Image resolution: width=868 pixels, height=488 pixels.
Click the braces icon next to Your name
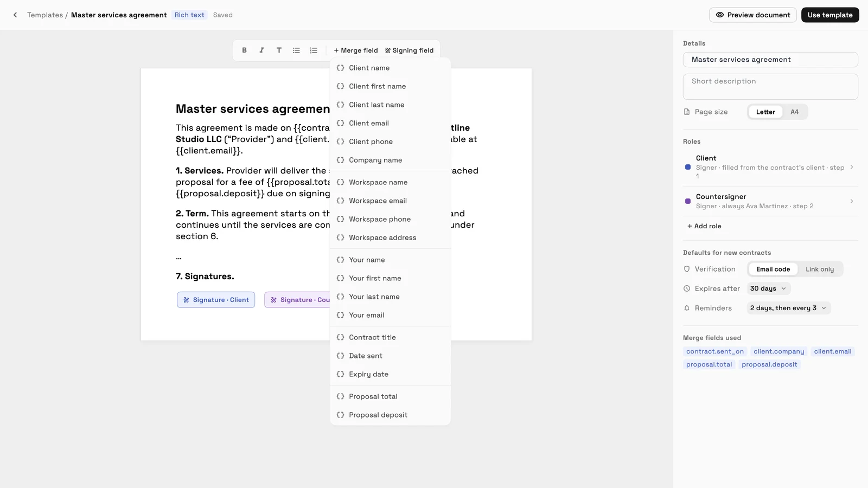tap(340, 260)
